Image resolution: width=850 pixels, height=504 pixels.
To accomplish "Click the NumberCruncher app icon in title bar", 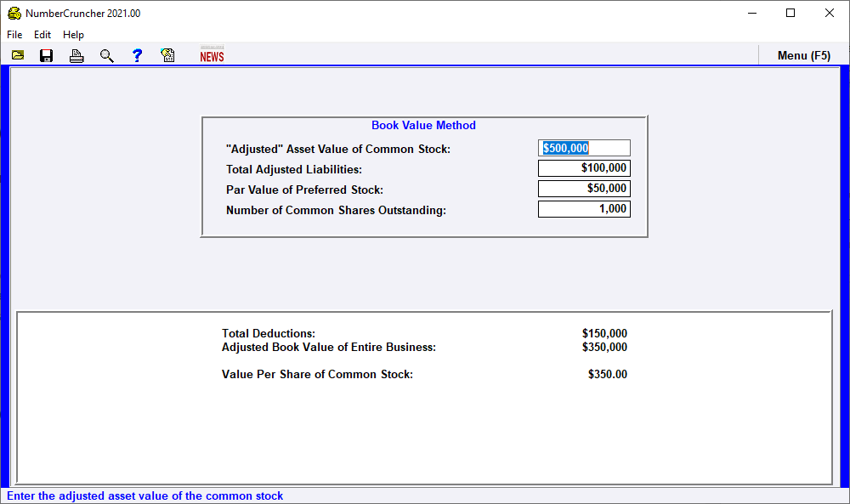I will coord(14,13).
